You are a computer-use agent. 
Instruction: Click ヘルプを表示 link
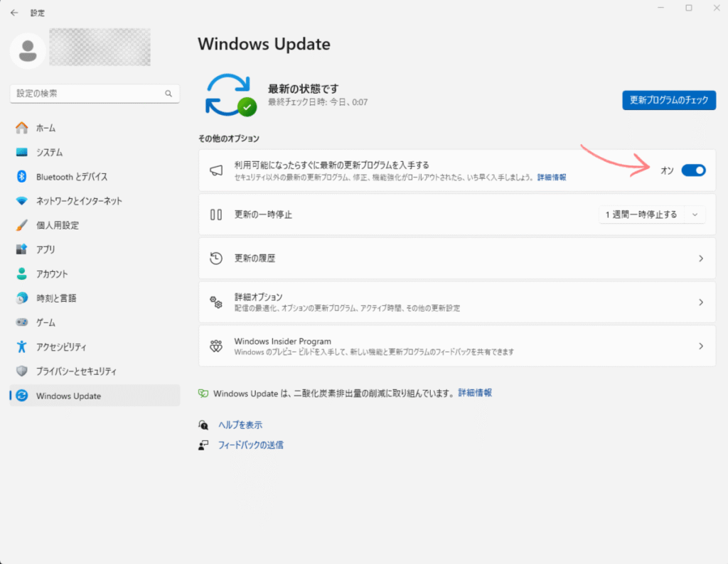point(240,425)
